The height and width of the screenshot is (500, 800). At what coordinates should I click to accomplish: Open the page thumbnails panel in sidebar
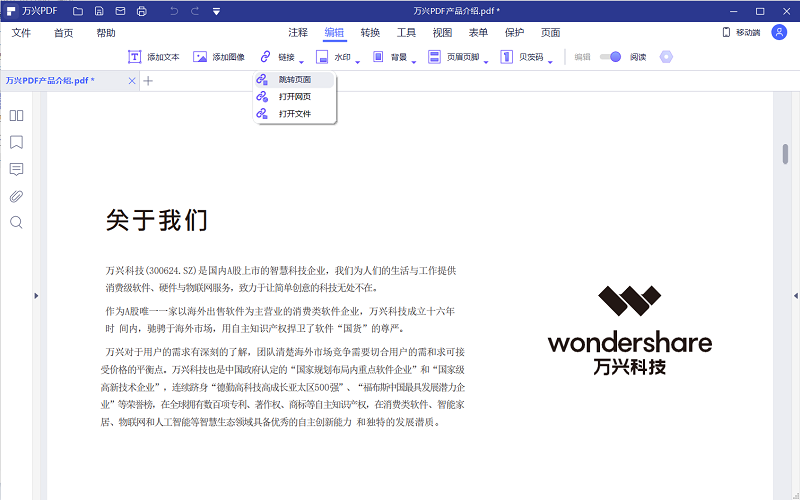[x=16, y=116]
